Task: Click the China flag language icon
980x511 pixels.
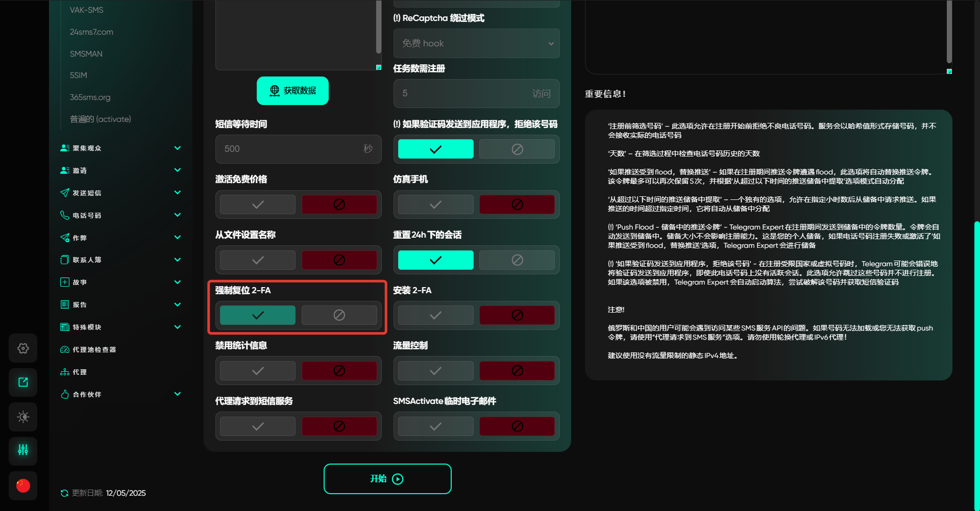Action: (23, 486)
